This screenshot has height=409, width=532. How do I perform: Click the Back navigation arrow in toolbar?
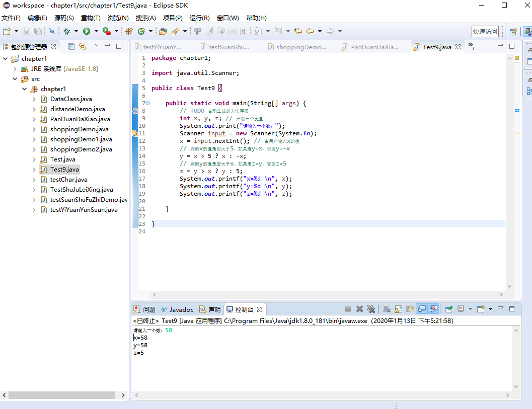310,31
